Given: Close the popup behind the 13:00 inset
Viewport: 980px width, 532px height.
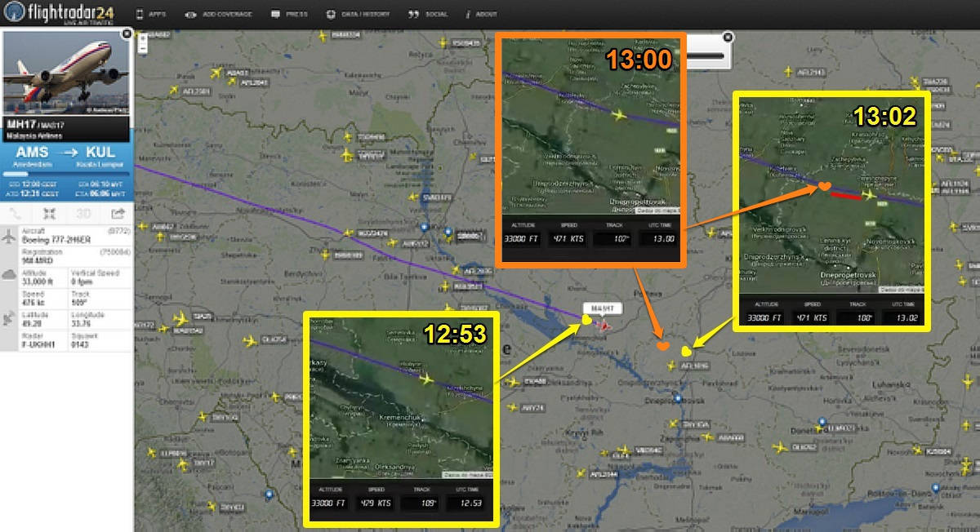Looking at the screenshot, I should 728,37.
